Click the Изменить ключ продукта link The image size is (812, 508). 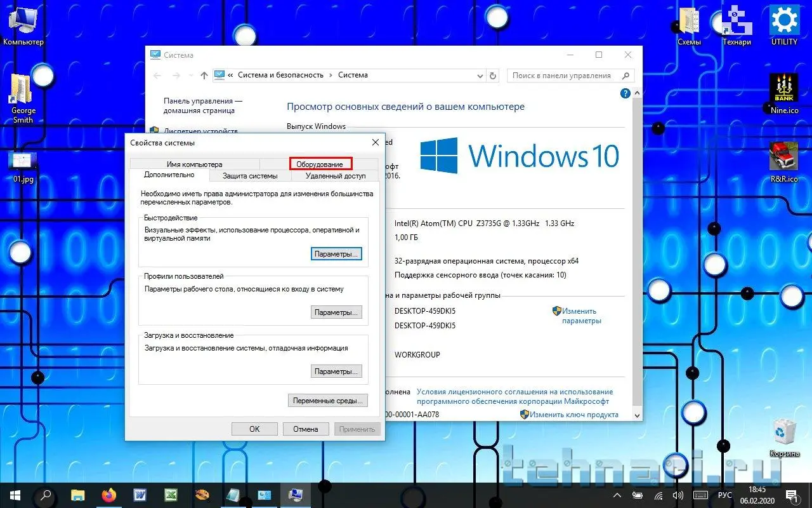pyautogui.click(x=573, y=415)
